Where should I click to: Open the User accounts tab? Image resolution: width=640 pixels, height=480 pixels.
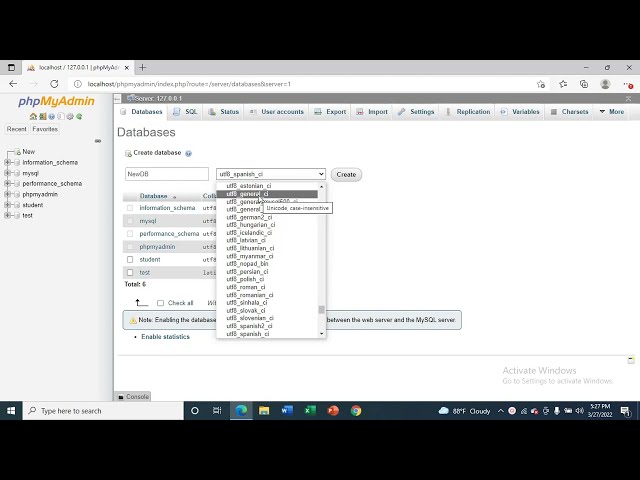point(277,112)
